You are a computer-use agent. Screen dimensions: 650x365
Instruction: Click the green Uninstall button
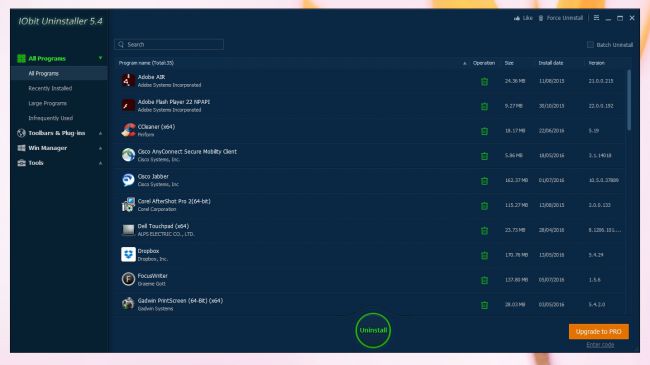tap(373, 331)
